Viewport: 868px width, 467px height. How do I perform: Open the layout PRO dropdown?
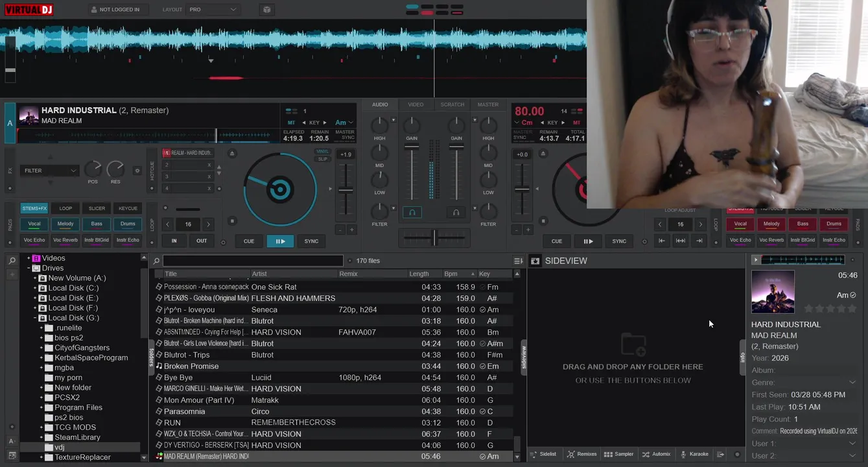[213, 10]
